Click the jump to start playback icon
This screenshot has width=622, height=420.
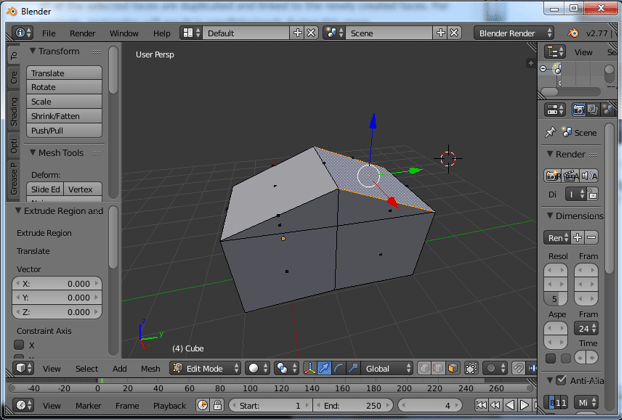(482, 405)
